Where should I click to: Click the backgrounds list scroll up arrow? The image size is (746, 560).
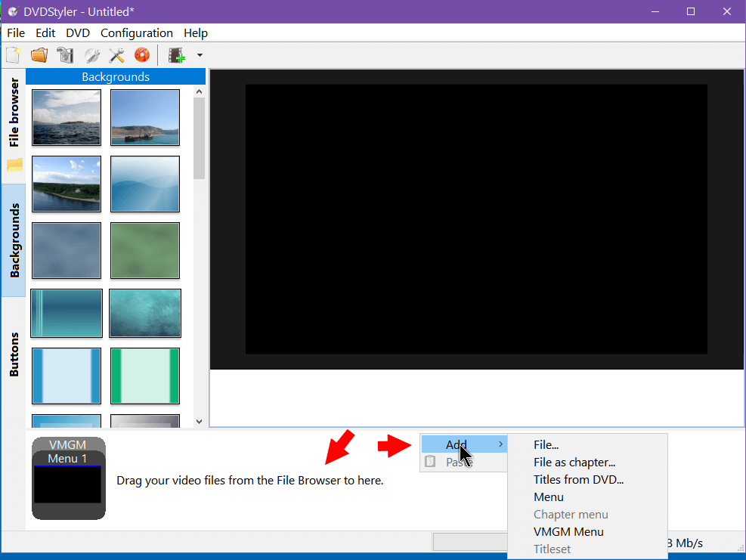(199, 91)
